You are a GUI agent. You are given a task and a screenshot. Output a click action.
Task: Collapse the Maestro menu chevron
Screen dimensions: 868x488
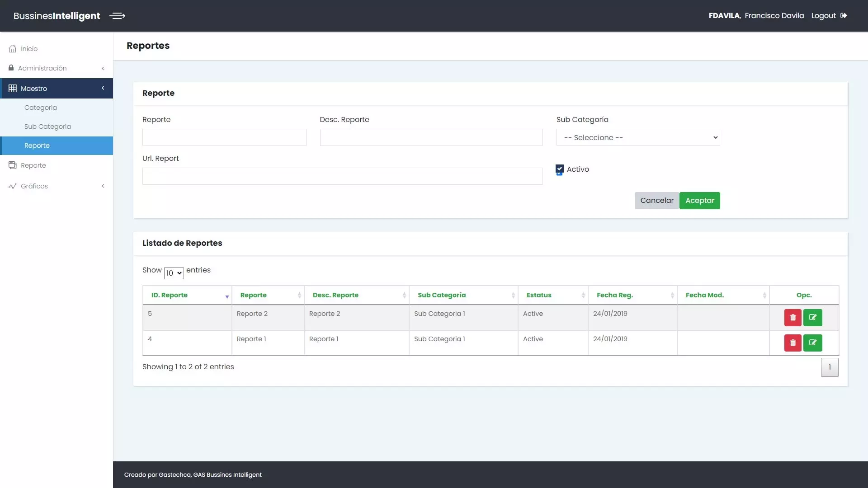coord(103,88)
